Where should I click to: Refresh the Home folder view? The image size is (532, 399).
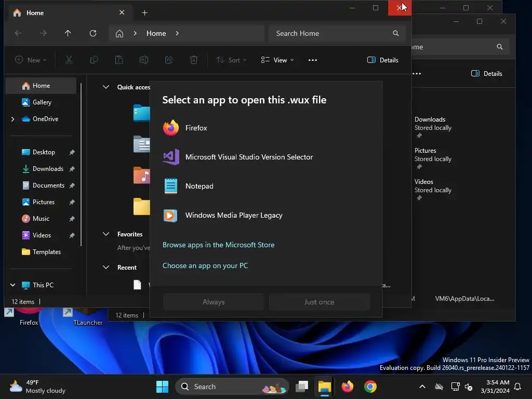click(x=93, y=33)
